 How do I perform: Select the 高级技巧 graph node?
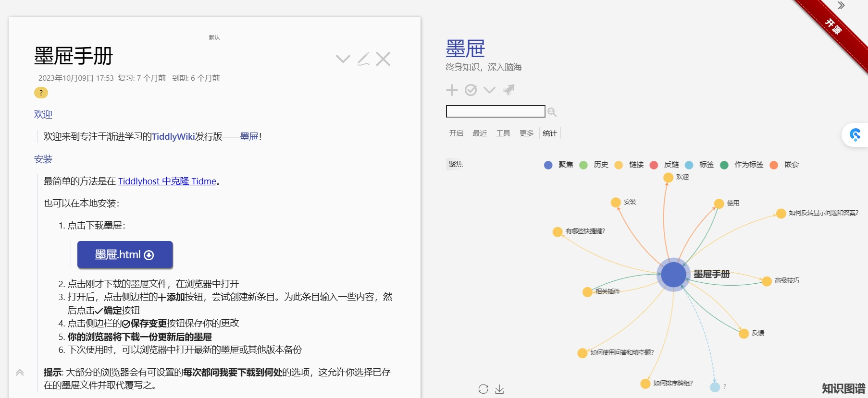767,281
